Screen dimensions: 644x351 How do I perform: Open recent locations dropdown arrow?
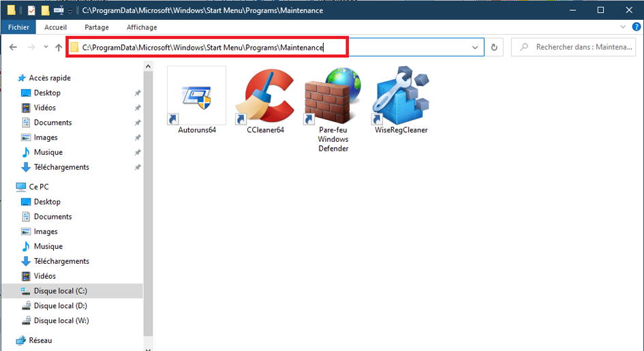tap(46, 47)
